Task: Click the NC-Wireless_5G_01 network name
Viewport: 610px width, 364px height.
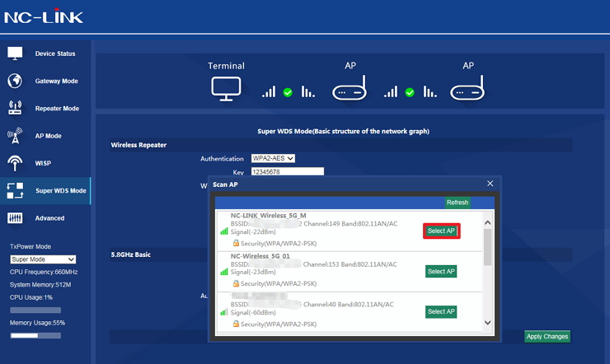Action: pos(260,256)
